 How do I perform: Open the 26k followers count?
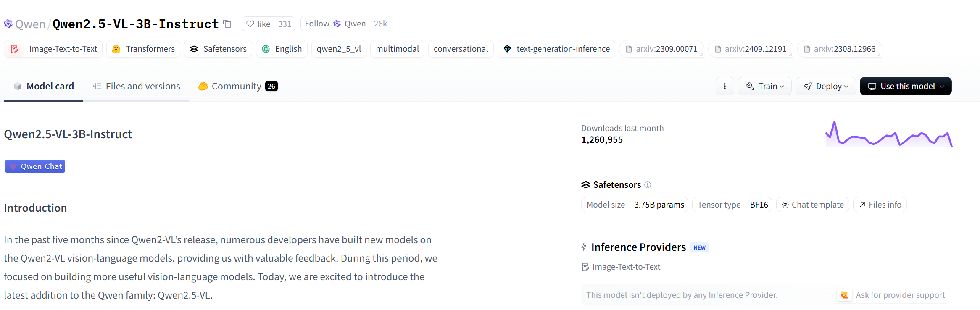coord(380,24)
